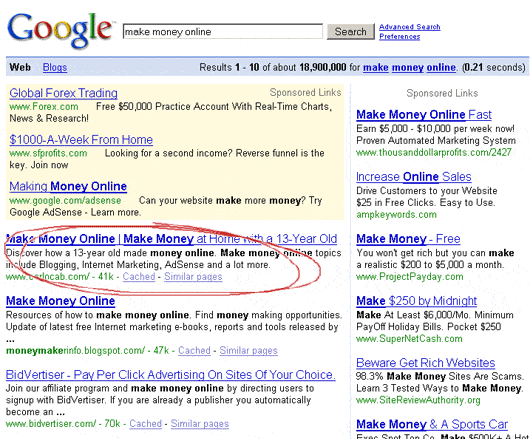Click the www.bidvertiser.com/ URL text

click(51, 423)
